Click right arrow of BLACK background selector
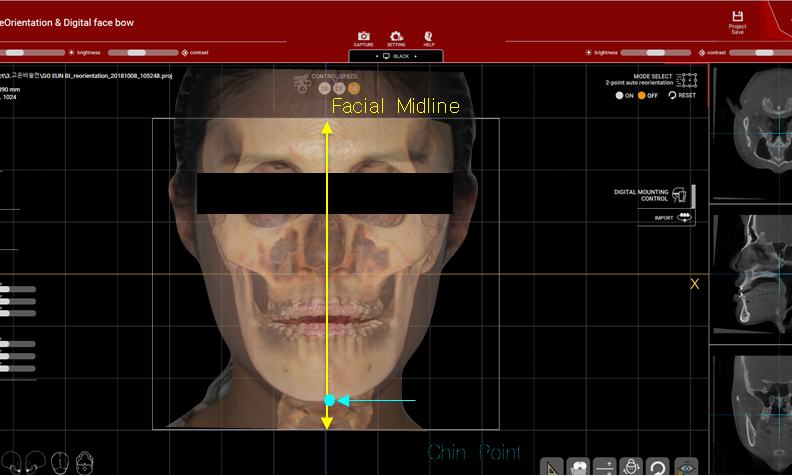The height and width of the screenshot is (476, 792). point(414,57)
